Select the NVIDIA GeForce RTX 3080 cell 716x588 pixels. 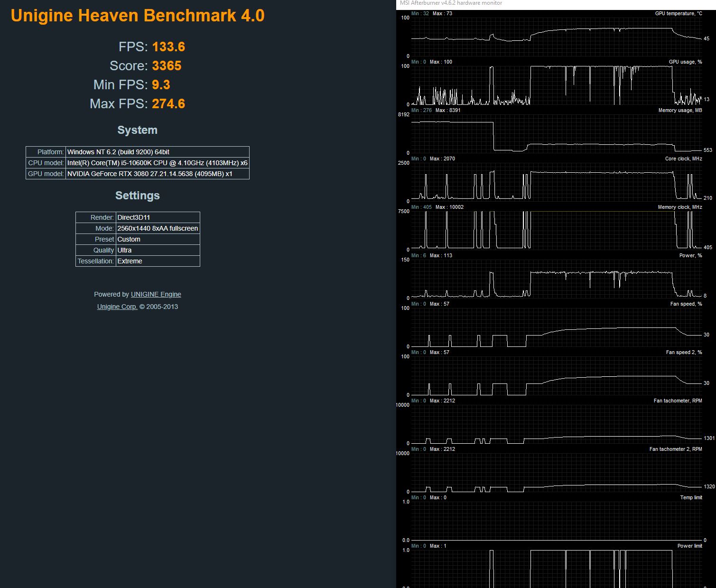(x=158, y=174)
